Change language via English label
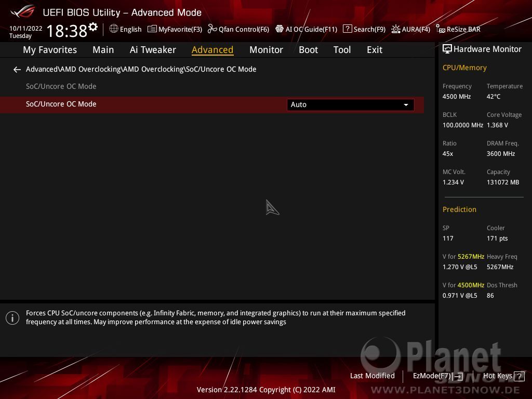The height and width of the screenshot is (399, 532). 130,29
